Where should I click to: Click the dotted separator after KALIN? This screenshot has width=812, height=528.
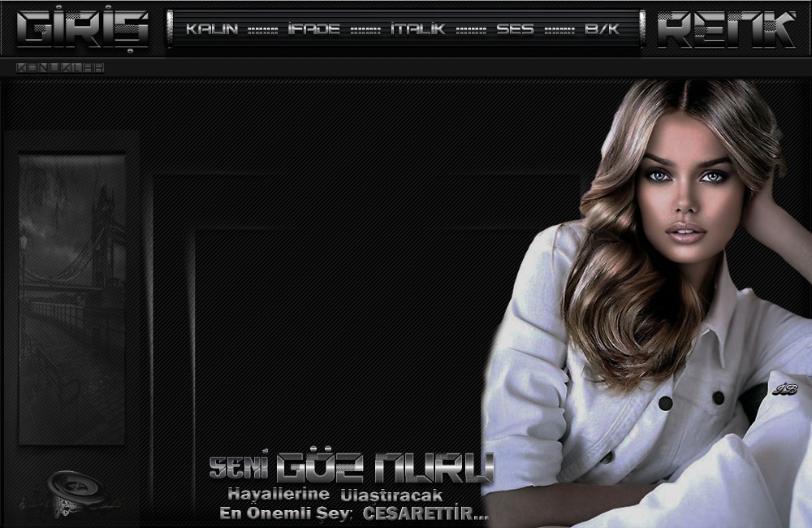(x=261, y=30)
